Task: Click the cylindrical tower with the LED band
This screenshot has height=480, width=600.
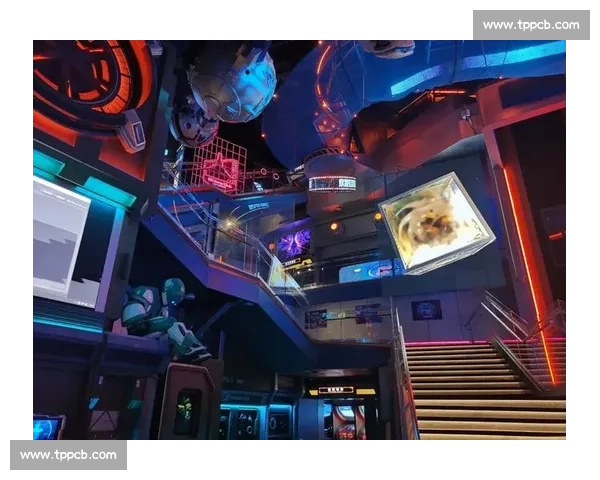Action: click(332, 185)
